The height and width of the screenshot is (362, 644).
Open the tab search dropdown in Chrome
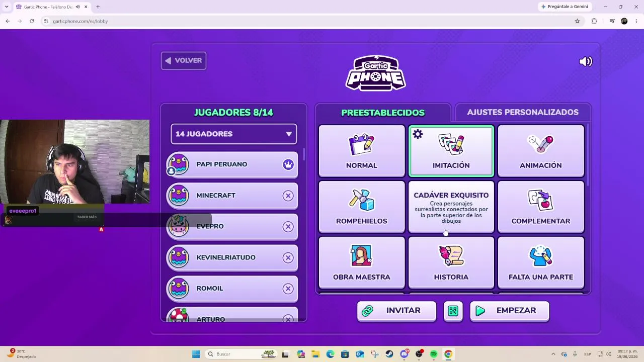[x=7, y=7]
